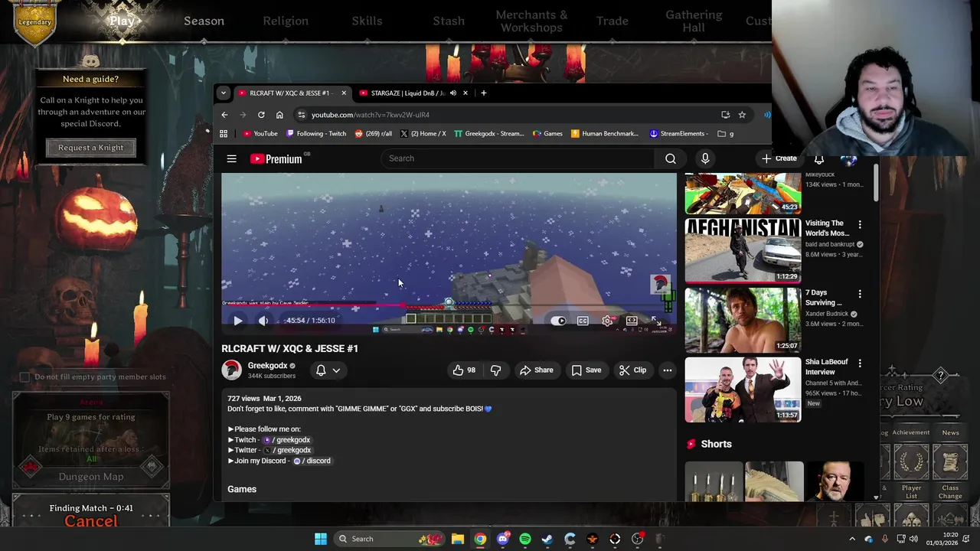
Task: Cancel the match finding in the game
Action: point(91,521)
